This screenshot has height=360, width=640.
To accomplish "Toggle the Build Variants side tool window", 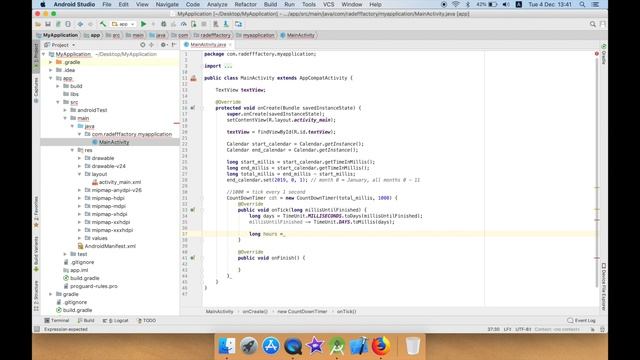I will coord(36,253).
